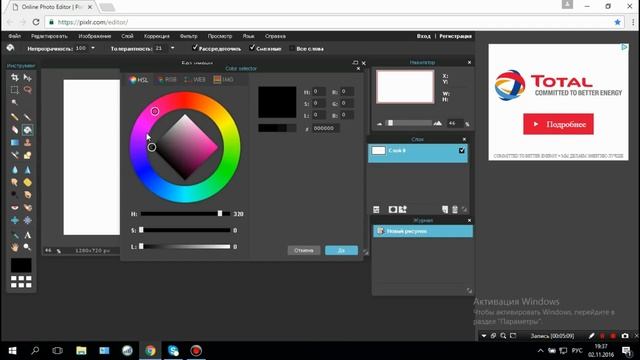
Task: Open the Непрозрачность dropdown arrow
Action: tap(93, 48)
